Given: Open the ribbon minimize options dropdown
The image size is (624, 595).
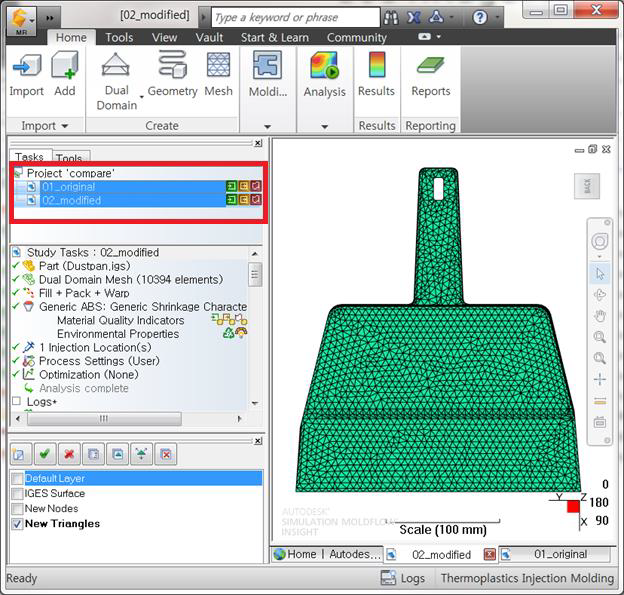Looking at the screenshot, I should tap(439, 37).
